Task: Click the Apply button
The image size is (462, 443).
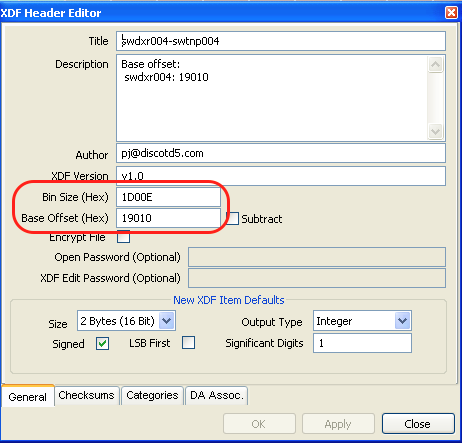Action: coord(338,424)
